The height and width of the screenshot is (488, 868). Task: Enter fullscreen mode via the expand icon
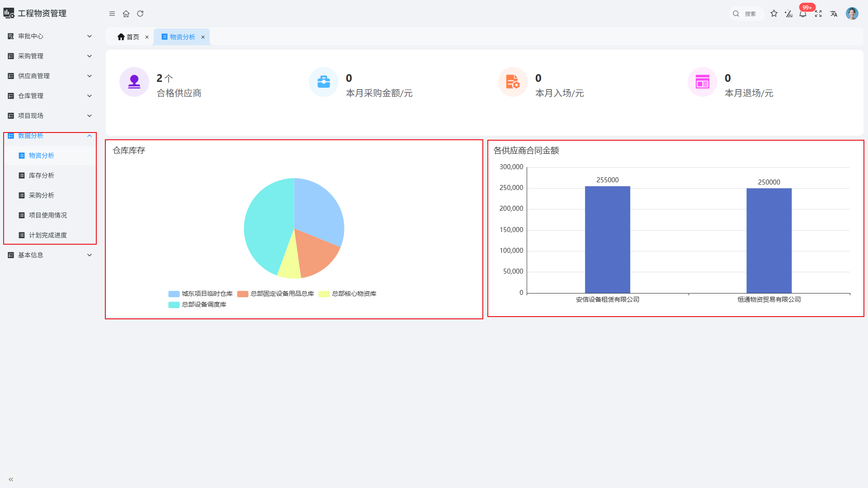click(x=818, y=14)
